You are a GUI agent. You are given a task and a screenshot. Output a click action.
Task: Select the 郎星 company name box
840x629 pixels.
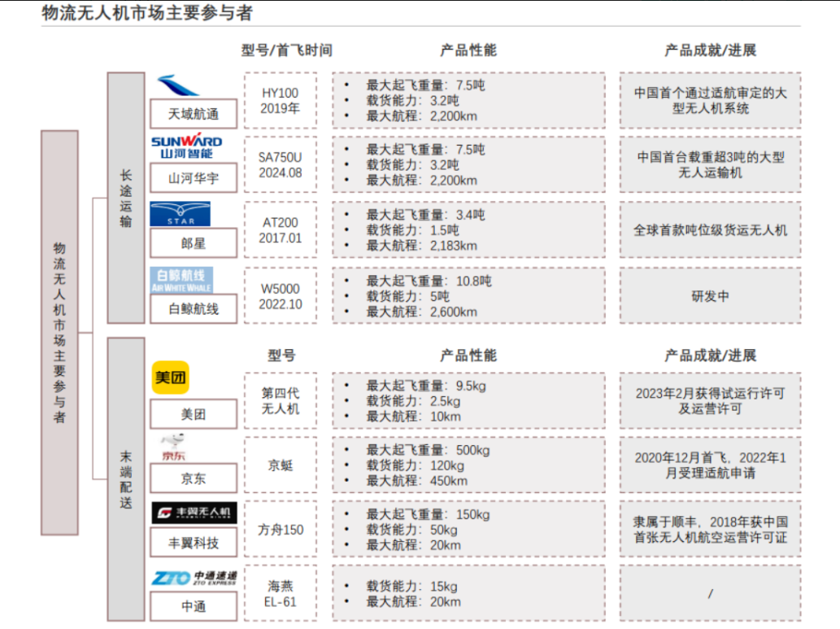[194, 243]
